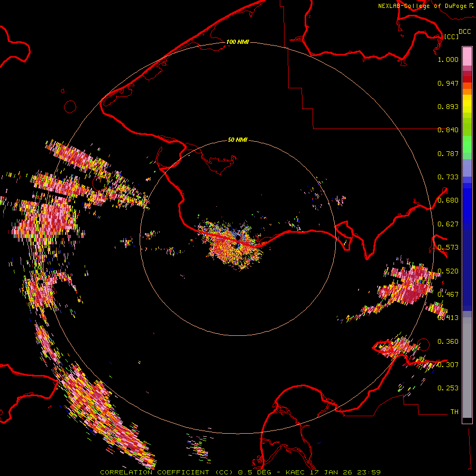Click the 0.413 scale value
The image size is (476, 476).
coord(448,318)
